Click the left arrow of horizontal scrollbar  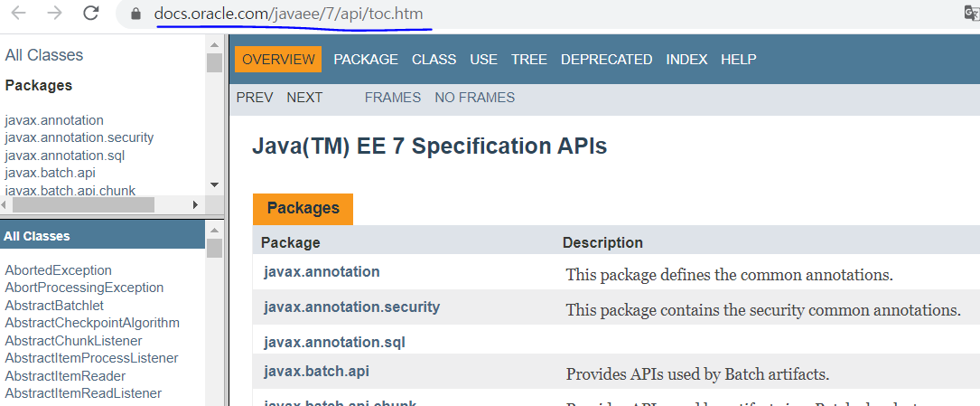pyautogui.click(x=5, y=204)
